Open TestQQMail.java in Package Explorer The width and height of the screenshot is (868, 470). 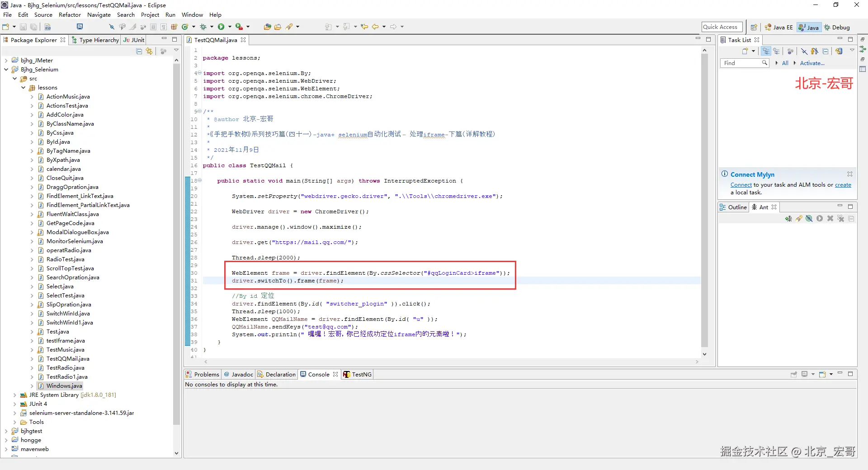click(x=68, y=359)
